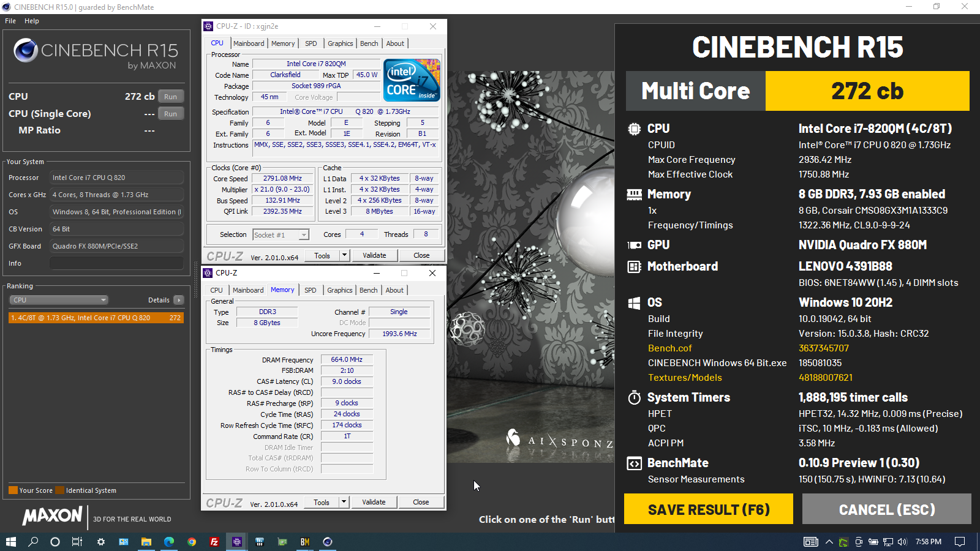The image size is (980, 551).
Task: Click BenchMate code-bracket section icon
Action: tap(635, 463)
